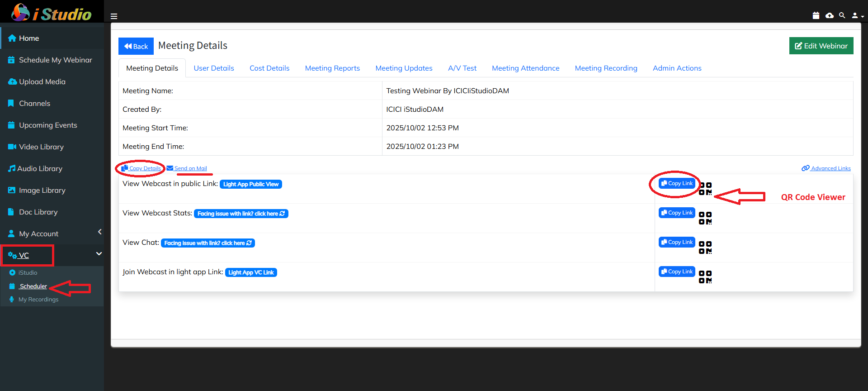Switch to the Meeting Updates tab
This screenshot has width=868, height=391.
tap(404, 68)
